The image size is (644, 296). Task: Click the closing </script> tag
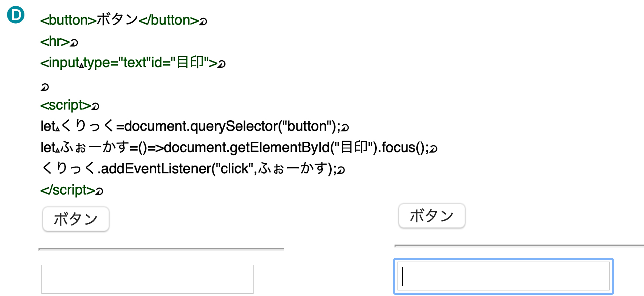[x=68, y=190]
